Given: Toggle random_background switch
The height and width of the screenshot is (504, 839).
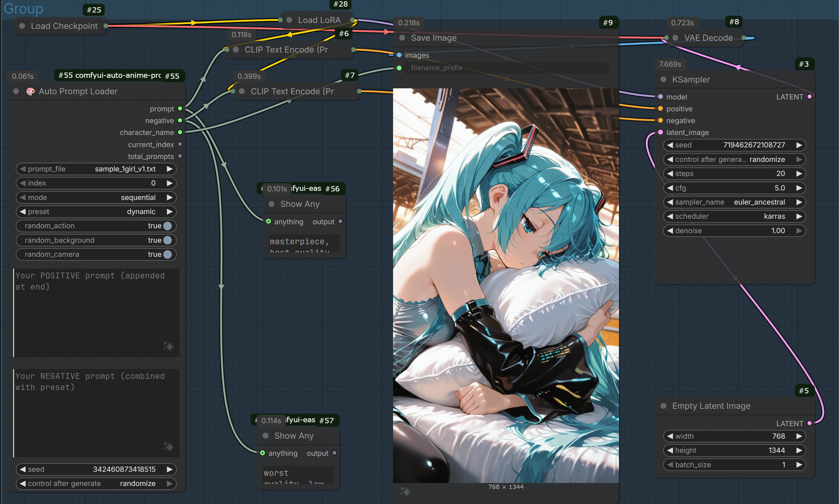Looking at the screenshot, I should click(167, 240).
